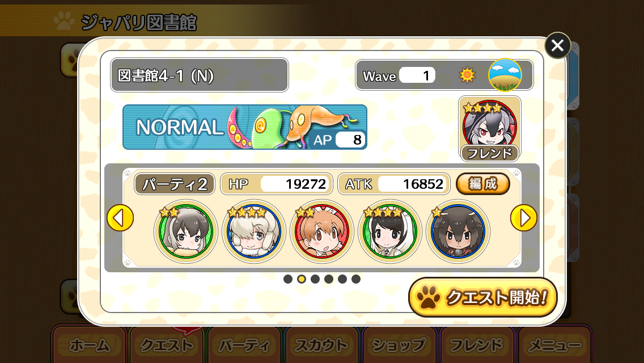Open the ホーム tab in bottom bar

(x=89, y=345)
